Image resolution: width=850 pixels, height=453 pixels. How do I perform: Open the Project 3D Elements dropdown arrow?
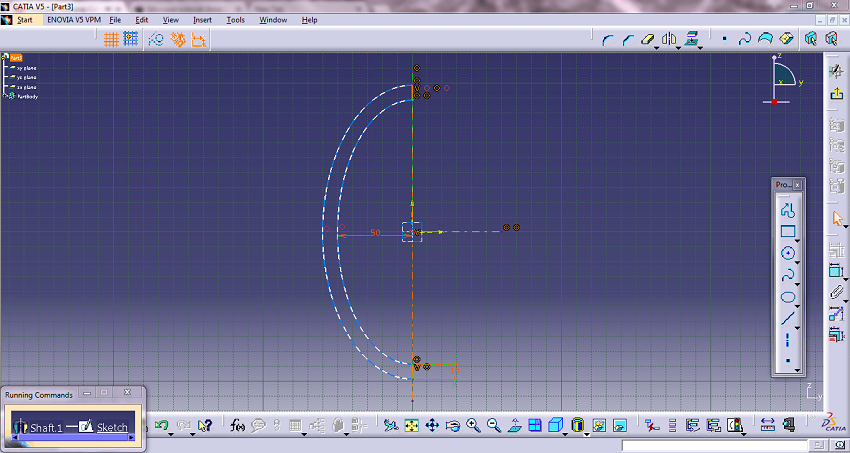700,48
